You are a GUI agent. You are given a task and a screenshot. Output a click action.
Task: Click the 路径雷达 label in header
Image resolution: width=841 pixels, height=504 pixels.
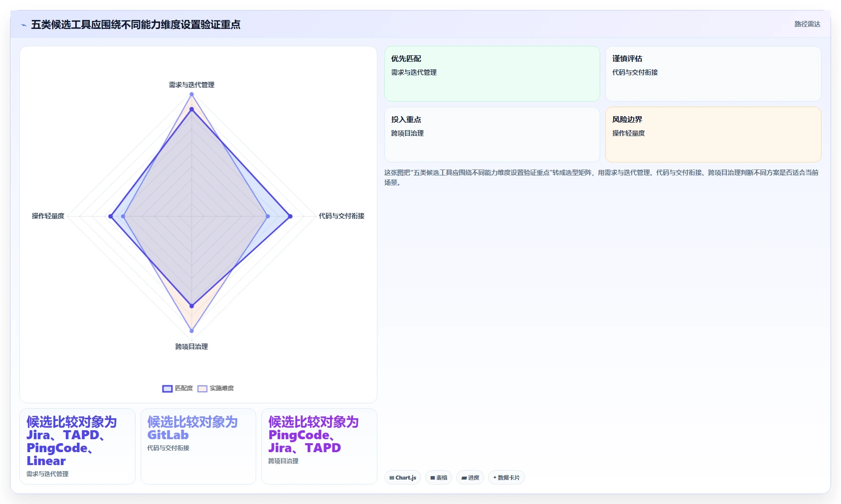tap(807, 24)
